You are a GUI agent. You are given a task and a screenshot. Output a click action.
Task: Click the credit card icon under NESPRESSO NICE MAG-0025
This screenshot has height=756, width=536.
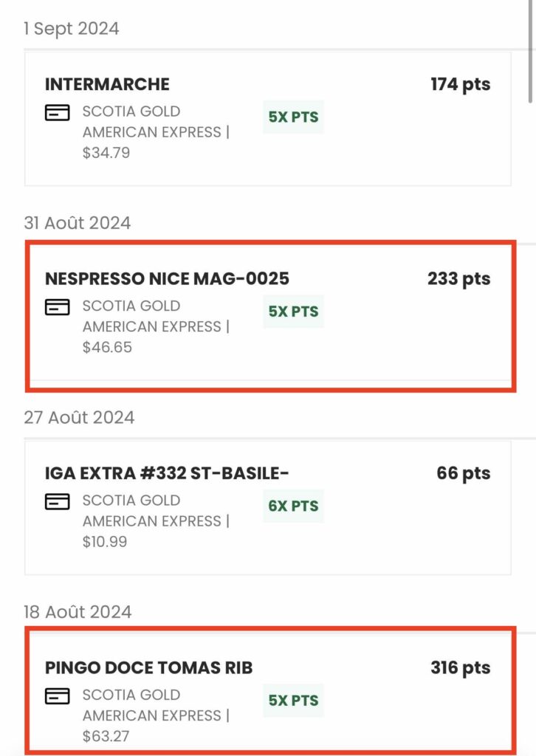point(58,307)
